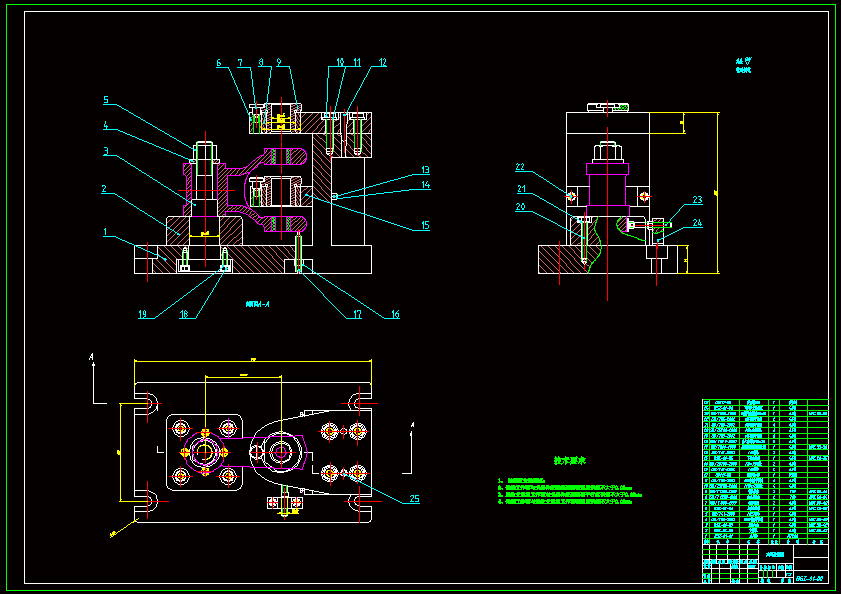Click part balloon number 16
This screenshot has width=841, height=594.
click(x=394, y=314)
